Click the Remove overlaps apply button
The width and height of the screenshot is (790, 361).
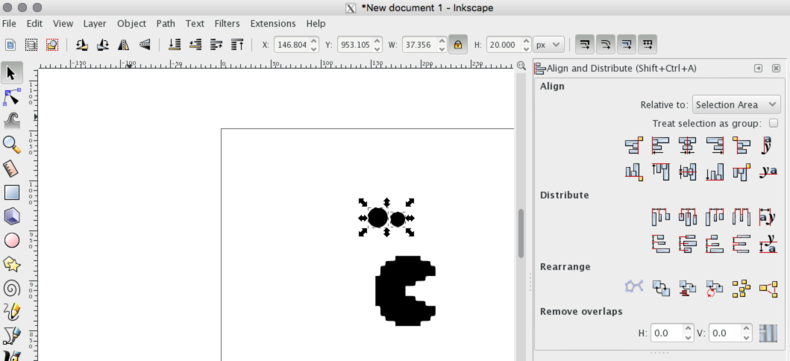(768, 333)
